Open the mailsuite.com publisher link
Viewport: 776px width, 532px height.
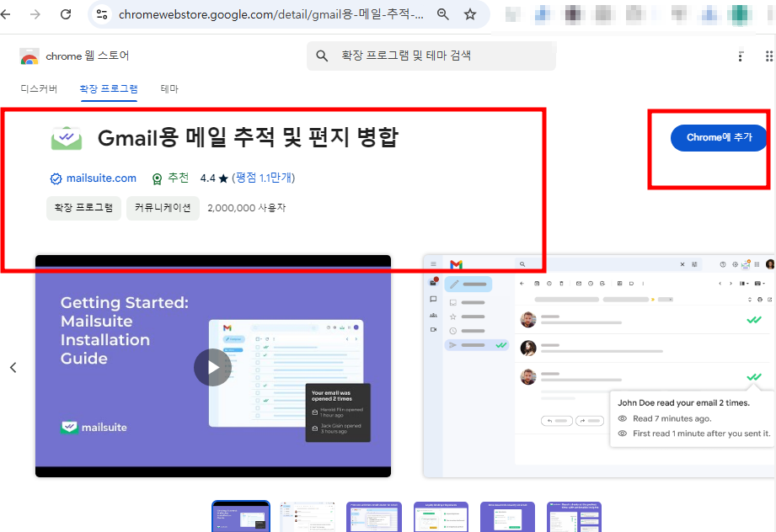pyautogui.click(x=100, y=178)
